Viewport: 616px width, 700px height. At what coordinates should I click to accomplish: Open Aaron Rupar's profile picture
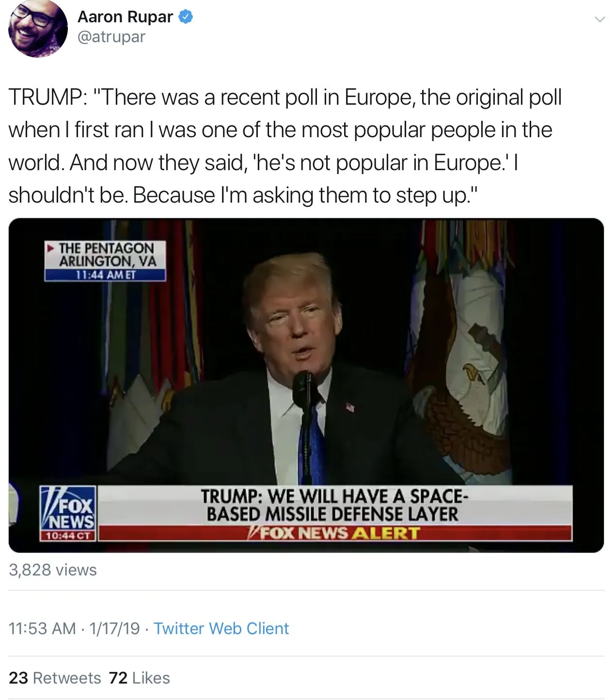pyautogui.click(x=38, y=28)
